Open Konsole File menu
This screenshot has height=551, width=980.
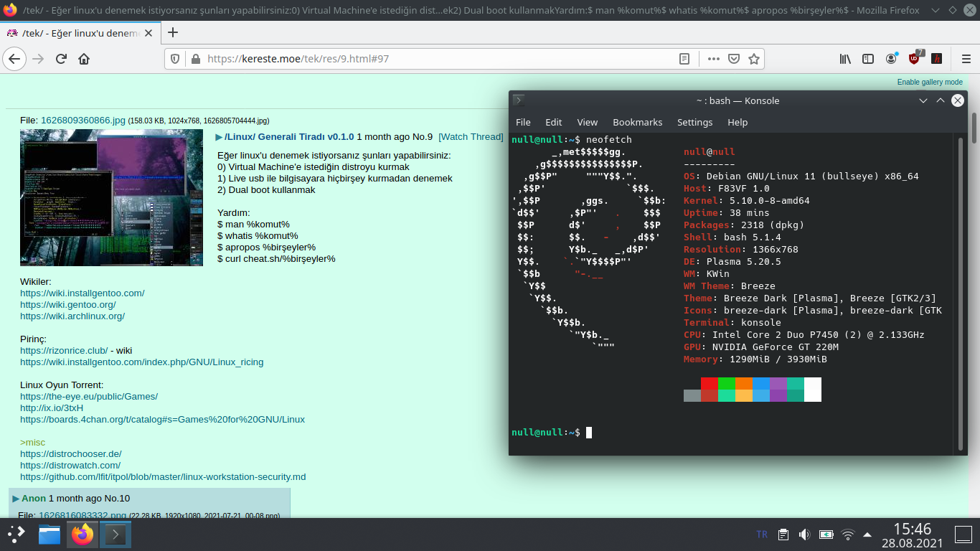[524, 122]
